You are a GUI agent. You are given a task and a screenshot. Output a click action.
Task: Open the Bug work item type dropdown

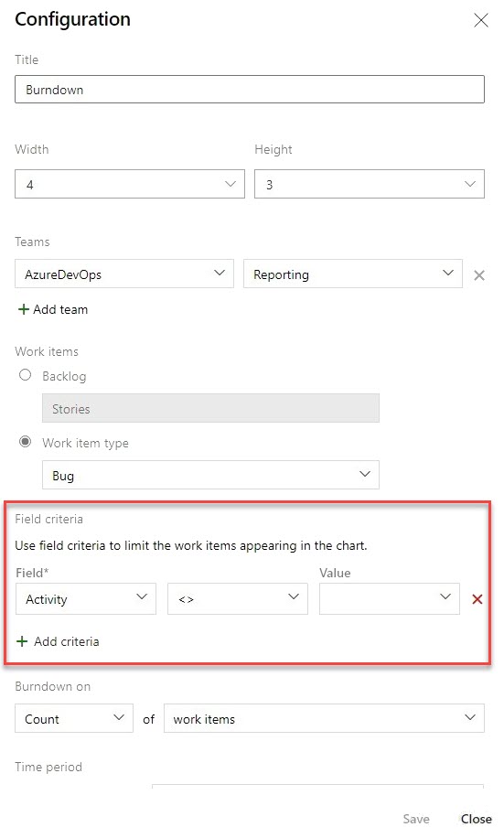[210, 475]
